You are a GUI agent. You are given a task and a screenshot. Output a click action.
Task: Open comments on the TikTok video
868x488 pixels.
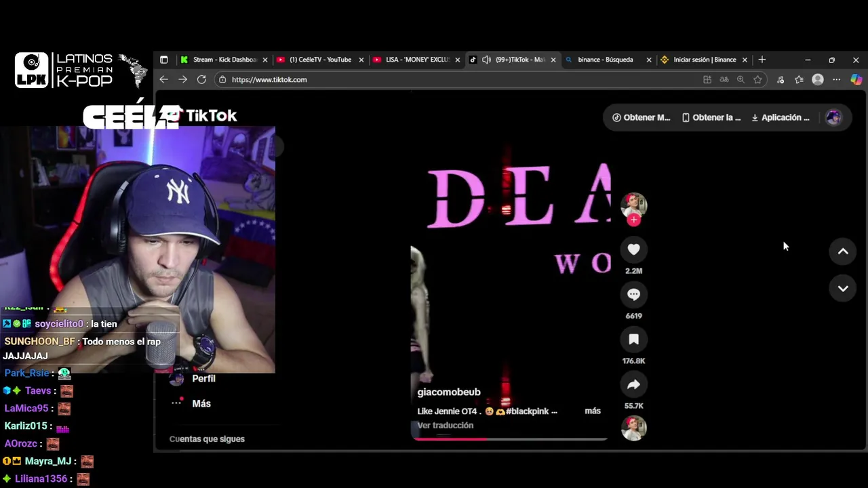(x=633, y=294)
